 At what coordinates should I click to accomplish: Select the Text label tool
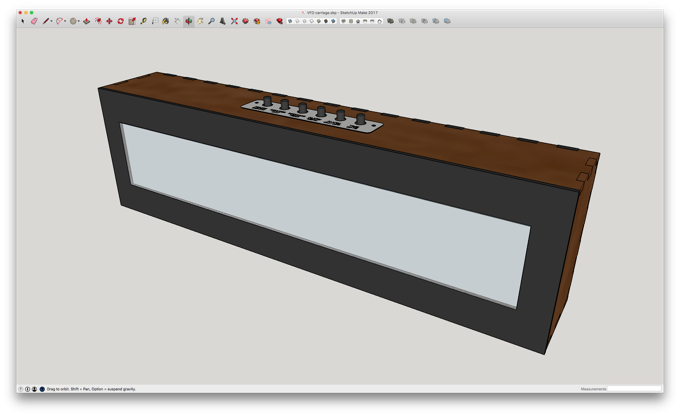tap(155, 21)
